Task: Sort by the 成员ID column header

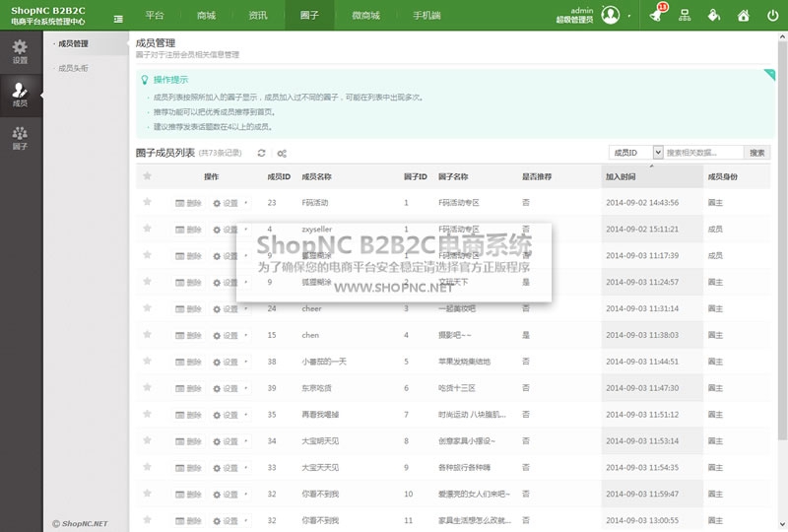Action: click(279, 176)
